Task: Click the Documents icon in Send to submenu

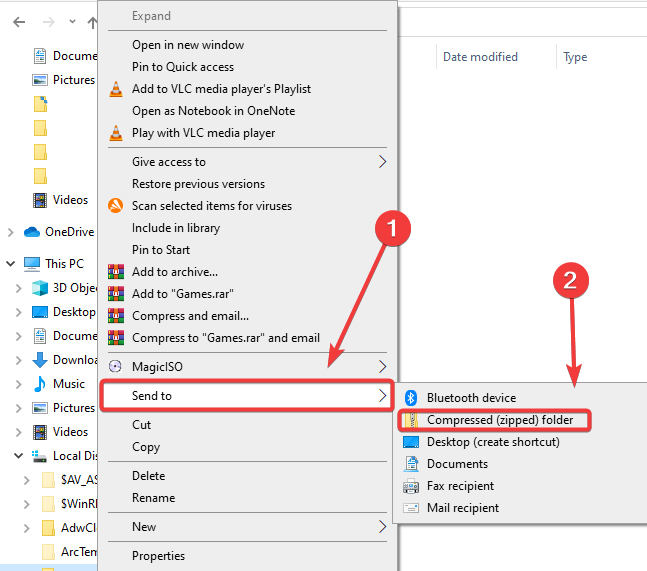Action: point(411,464)
